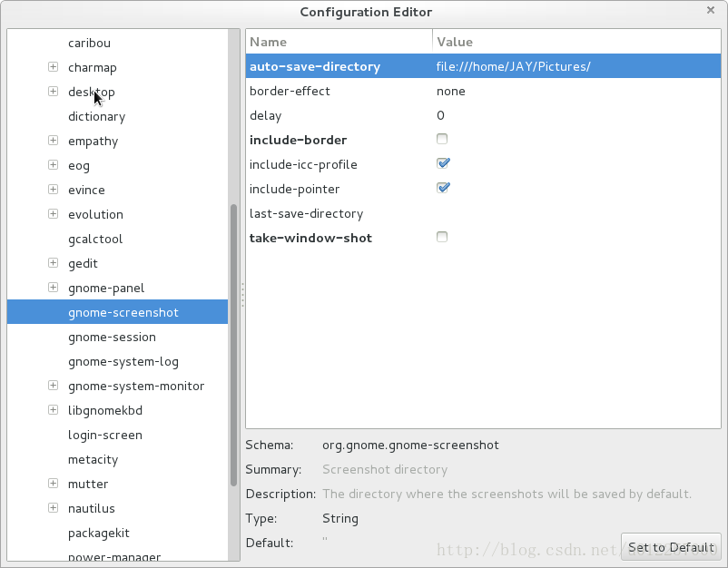Select the gnome-panel tree label
The height and width of the screenshot is (568, 728).
point(106,289)
